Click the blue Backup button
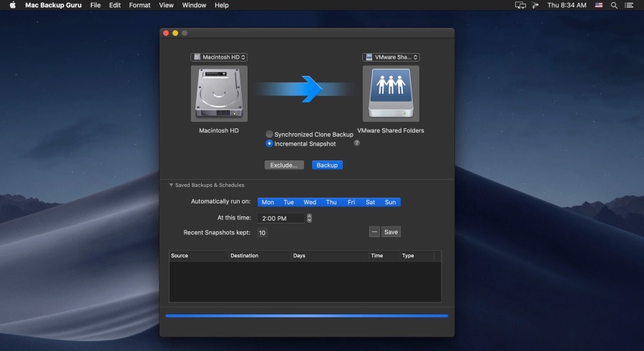 tap(327, 165)
